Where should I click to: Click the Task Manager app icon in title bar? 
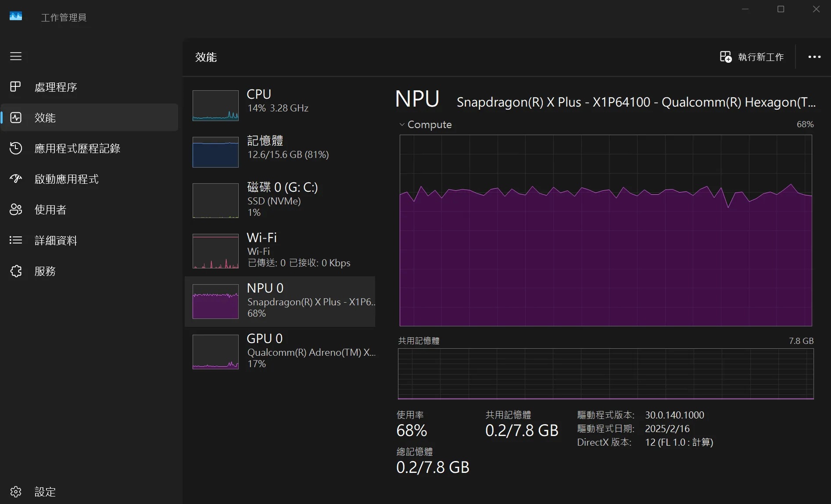coord(16,16)
